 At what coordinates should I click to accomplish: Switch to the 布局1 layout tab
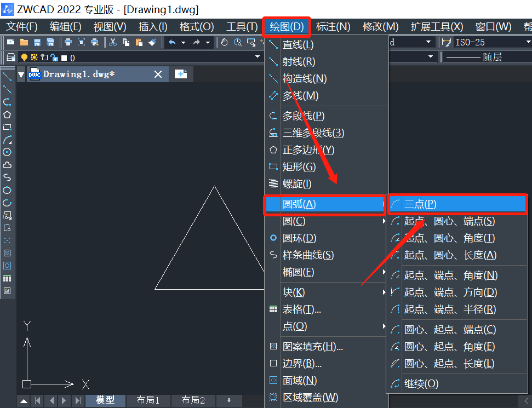point(148,400)
